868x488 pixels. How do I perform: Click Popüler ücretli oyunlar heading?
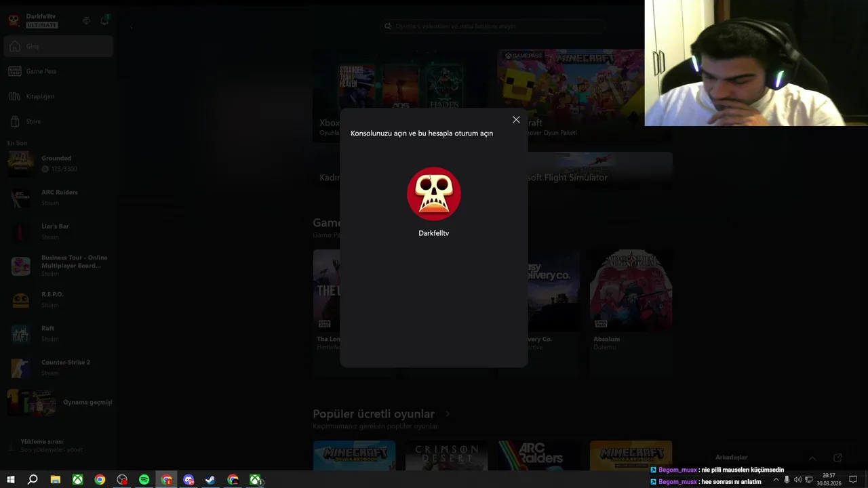(x=374, y=414)
